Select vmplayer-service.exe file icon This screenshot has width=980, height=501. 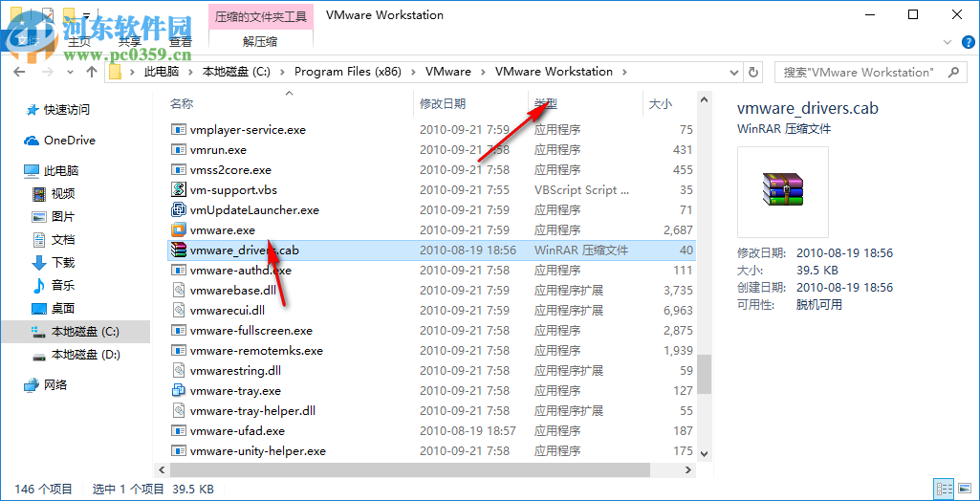coord(180,130)
